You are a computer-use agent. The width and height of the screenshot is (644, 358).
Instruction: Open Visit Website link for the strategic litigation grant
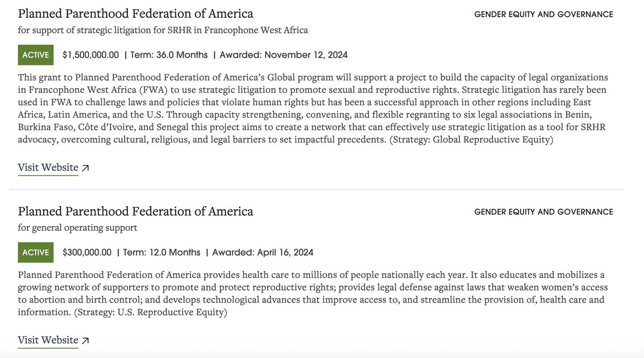coord(48,167)
